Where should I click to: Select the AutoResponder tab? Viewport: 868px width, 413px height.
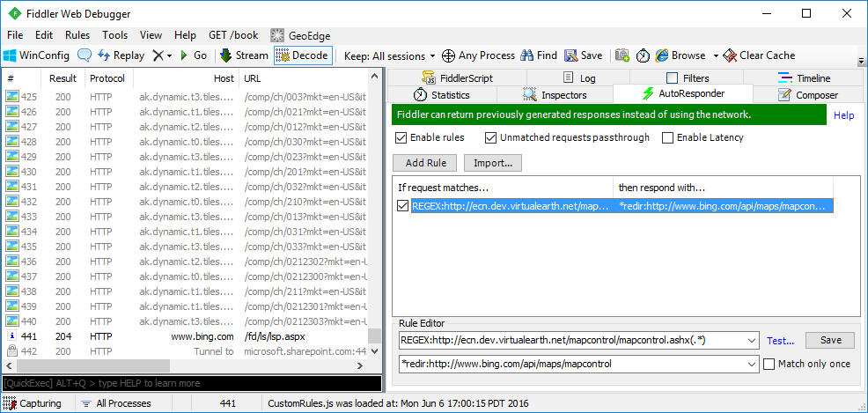pyautogui.click(x=683, y=93)
